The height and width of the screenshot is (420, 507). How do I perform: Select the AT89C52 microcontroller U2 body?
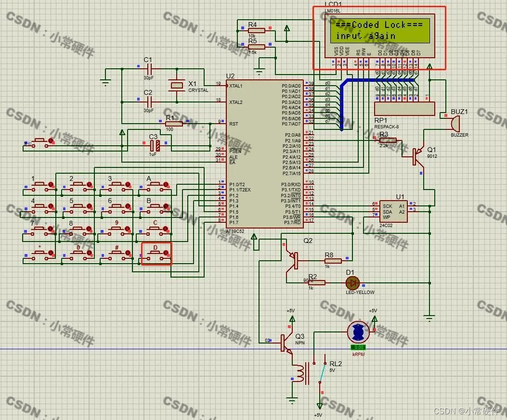(x=264, y=154)
